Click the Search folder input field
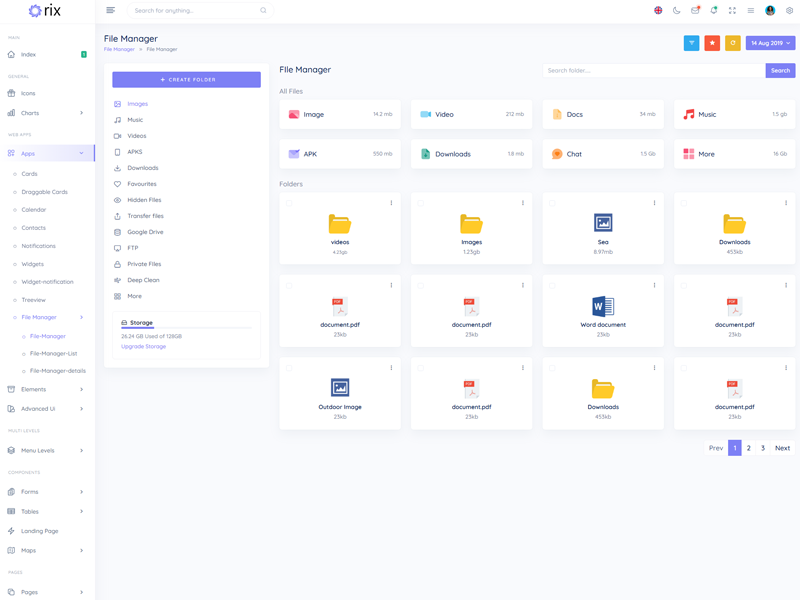The image size is (800, 600). (653, 71)
